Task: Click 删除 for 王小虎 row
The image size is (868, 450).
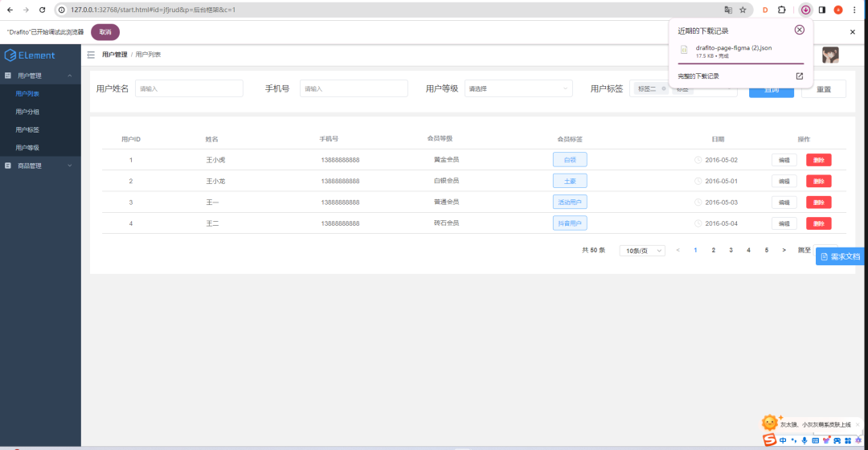Action: click(x=819, y=160)
